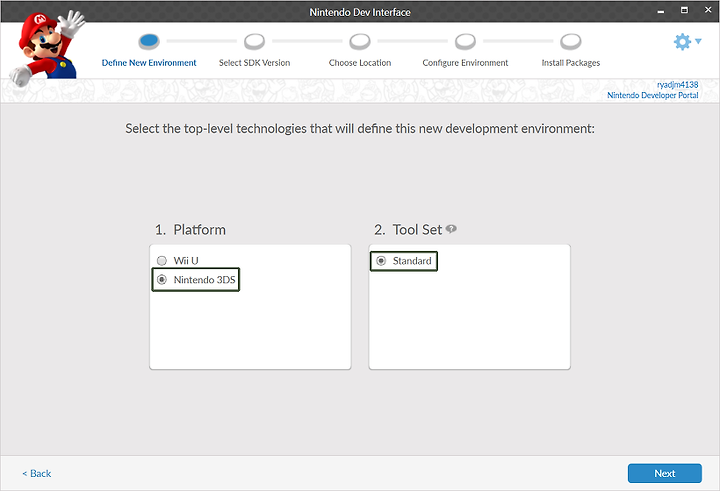The width and height of the screenshot is (720, 491).
Task: Go to the Configure Environment step label
Action: point(465,63)
